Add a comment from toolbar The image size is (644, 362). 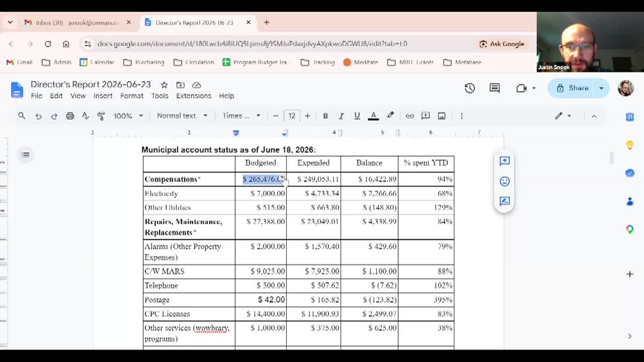coord(426,116)
